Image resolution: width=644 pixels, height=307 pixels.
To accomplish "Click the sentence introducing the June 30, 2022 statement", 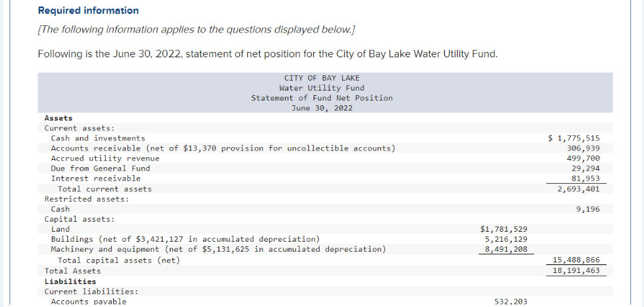I will click(x=268, y=54).
